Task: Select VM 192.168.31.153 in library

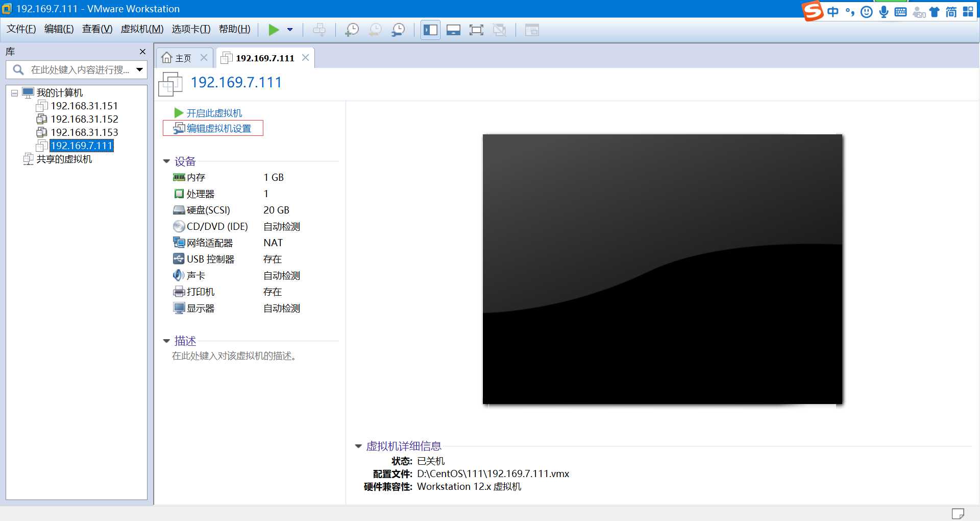Action: [84, 132]
